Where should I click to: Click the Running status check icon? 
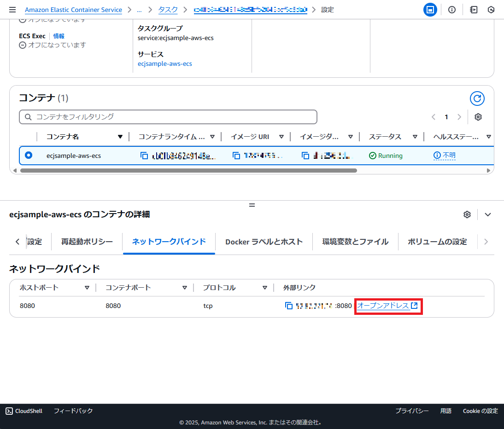point(373,156)
